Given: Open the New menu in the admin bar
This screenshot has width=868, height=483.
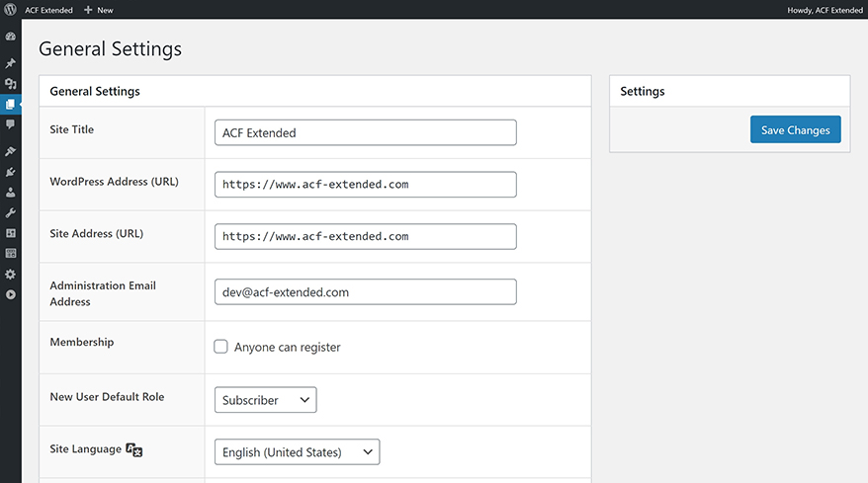Looking at the screenshot, I should [99, 10].
